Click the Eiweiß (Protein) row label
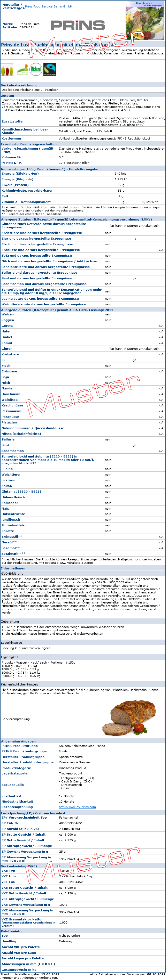 click(15, 185)
